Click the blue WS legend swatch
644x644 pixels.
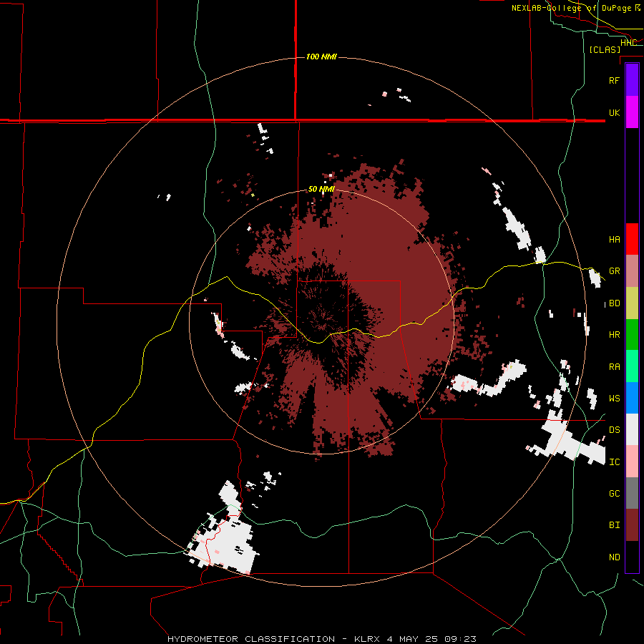632,398
